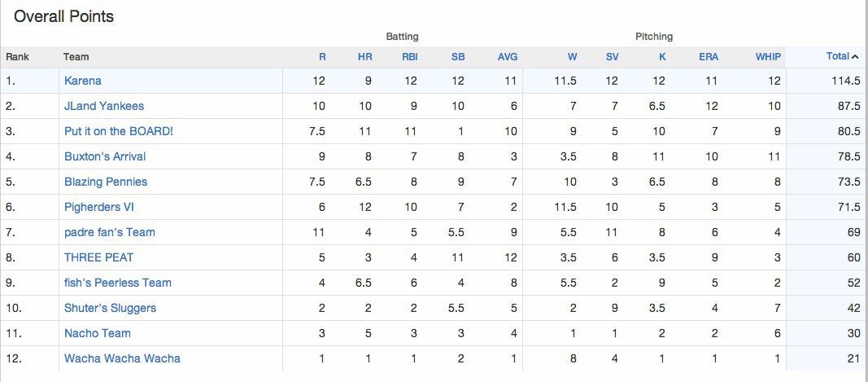Viewport: 868px width, 382px height.
Task: Open Shuter's Sluggers team link
Action: 110,308
